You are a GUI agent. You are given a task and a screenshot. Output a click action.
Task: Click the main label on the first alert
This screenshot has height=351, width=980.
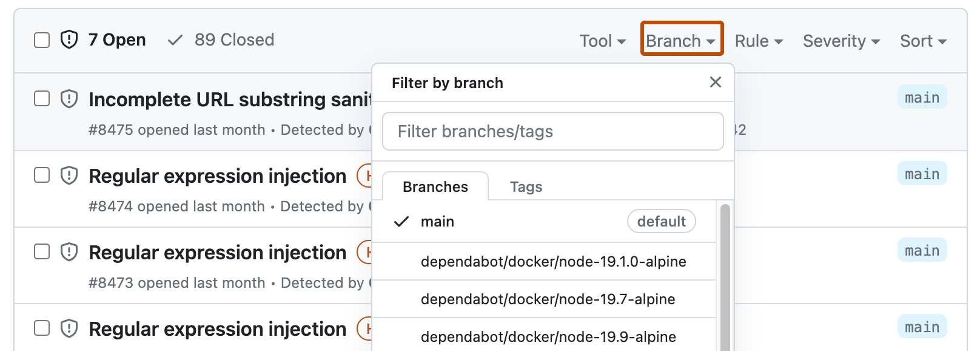921,98
